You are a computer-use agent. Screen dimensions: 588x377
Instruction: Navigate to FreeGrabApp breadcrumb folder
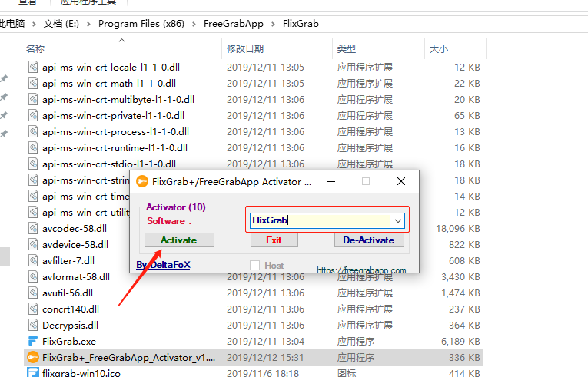coord(233,24)
